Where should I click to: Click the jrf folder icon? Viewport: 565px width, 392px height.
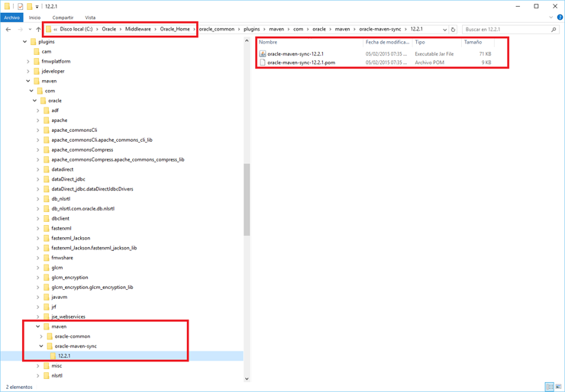click(x=46, y=307)
